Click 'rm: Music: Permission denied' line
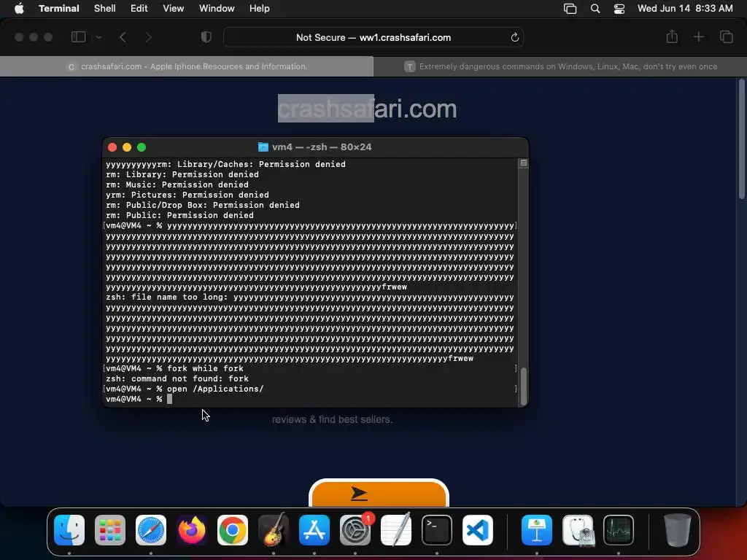Viewport: 747px width, 560px height. pos(177,184)
